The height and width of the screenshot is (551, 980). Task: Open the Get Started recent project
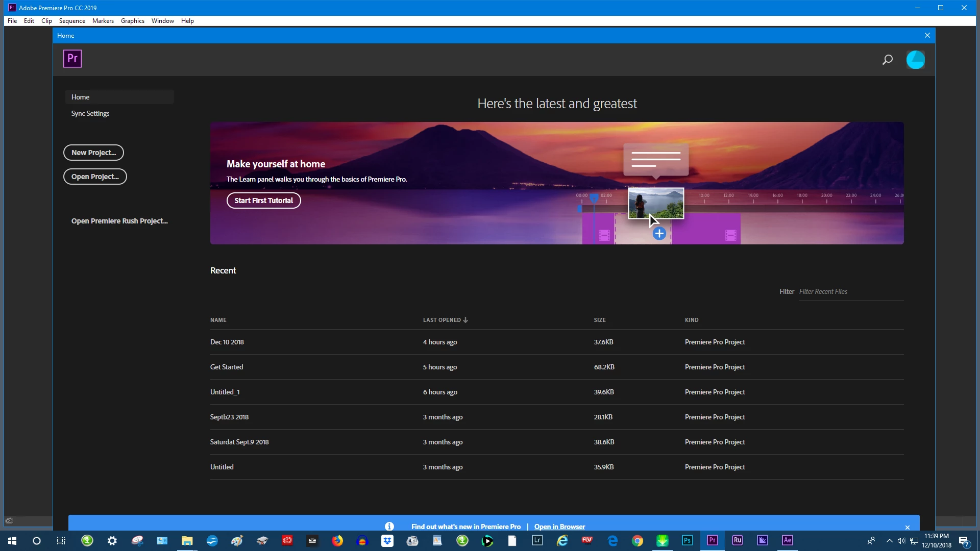tap(227, 367)
